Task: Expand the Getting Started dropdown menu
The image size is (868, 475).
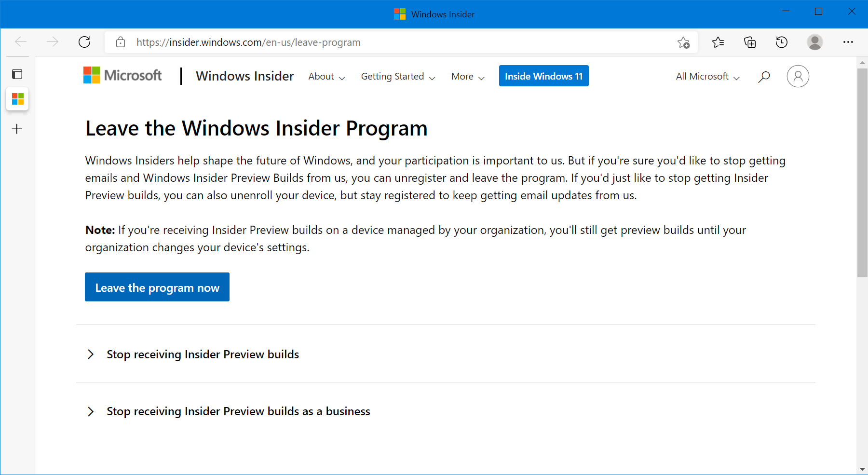Action: [x=398, y=77]
